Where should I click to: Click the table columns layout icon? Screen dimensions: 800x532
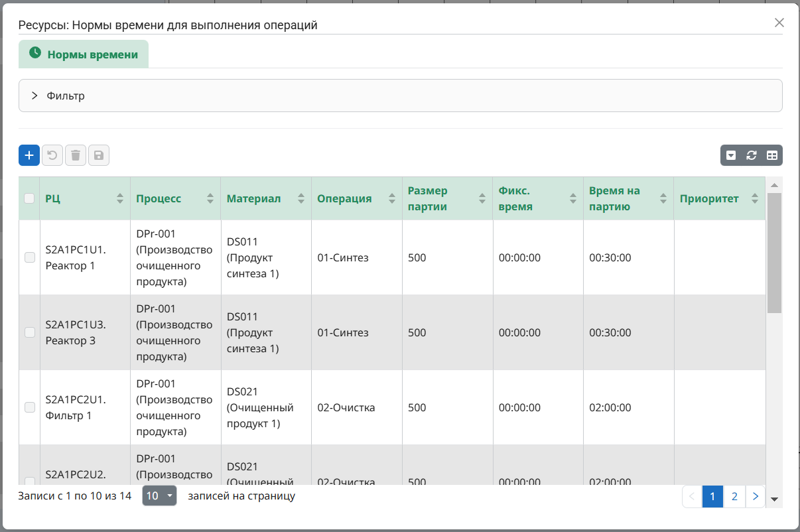click(x=772, y=155)
